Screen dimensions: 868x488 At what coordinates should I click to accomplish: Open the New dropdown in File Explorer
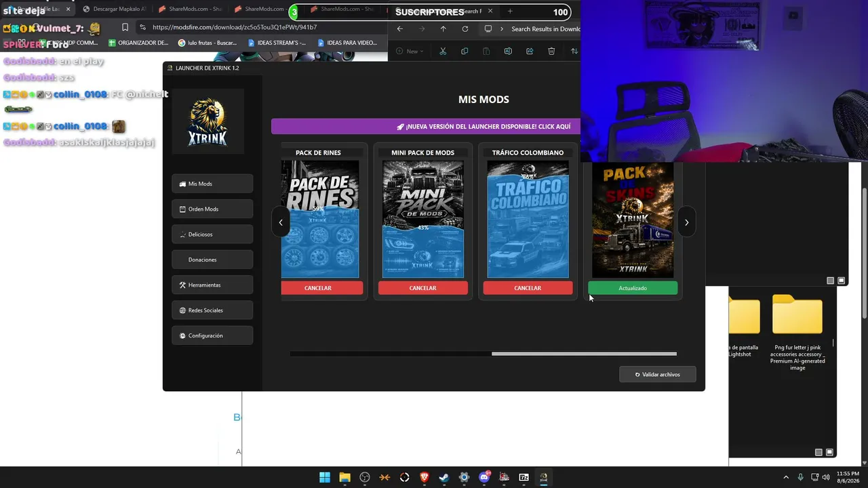(x=410, y=51)
